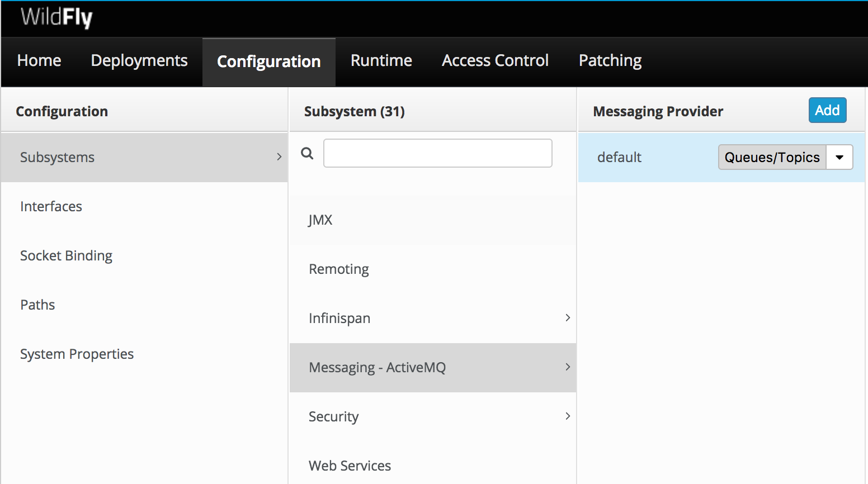The image size is (868, 484).
Task: Select Subsystems in Configuration column
Action: pos(144,157)
